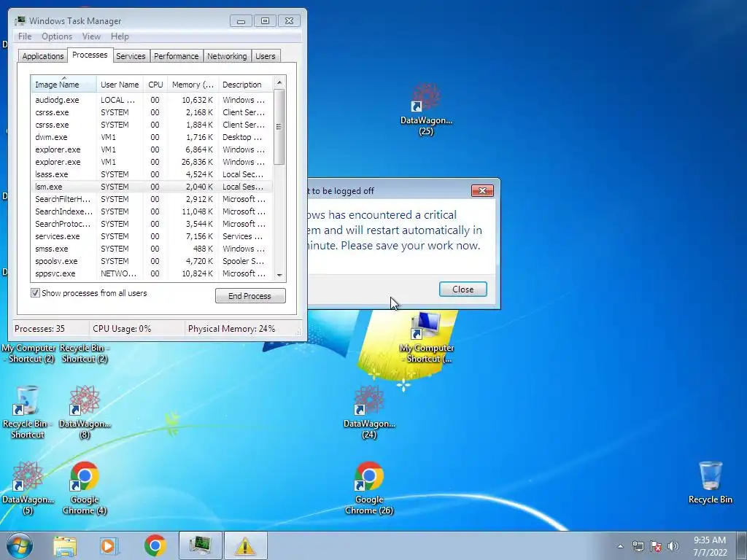Open My Computer shortcut near dialog
Screen dimensions: 747x560
(426, 338)
